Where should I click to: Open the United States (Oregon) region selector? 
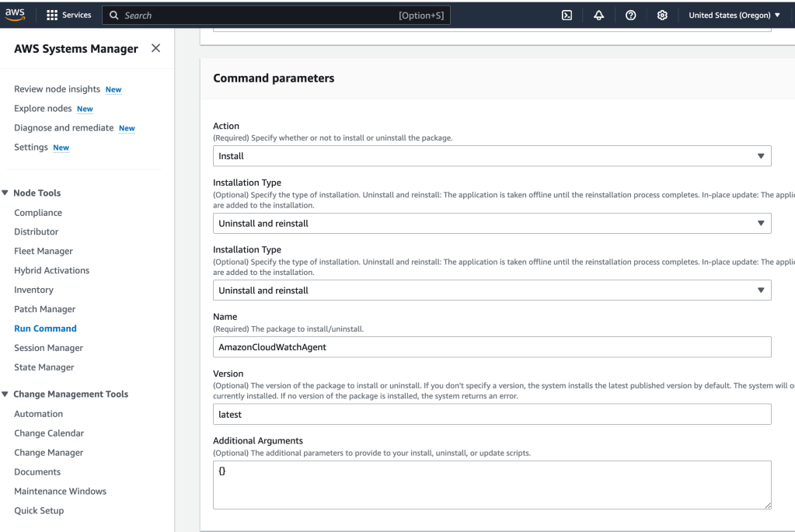coord(734,15)
